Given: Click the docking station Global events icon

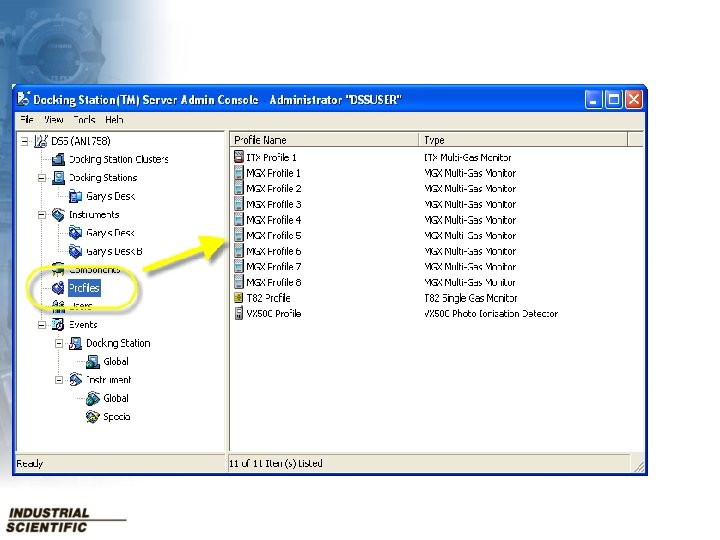Looking at the screenshot, I should 93,361.
